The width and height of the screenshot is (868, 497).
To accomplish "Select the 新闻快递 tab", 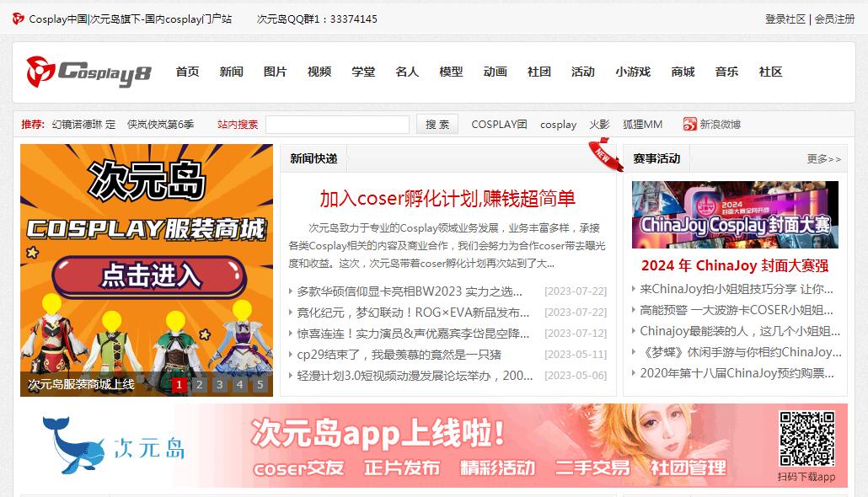I will (313, 159).
